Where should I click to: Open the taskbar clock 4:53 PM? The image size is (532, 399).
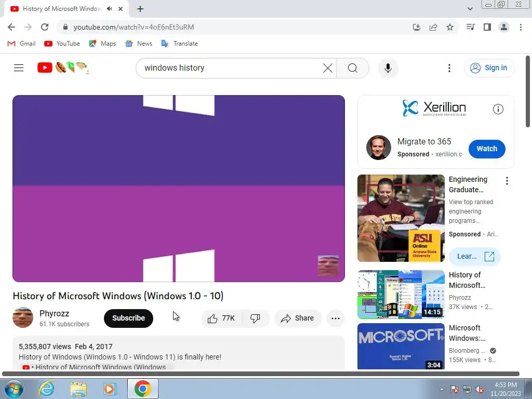point(506,389)
